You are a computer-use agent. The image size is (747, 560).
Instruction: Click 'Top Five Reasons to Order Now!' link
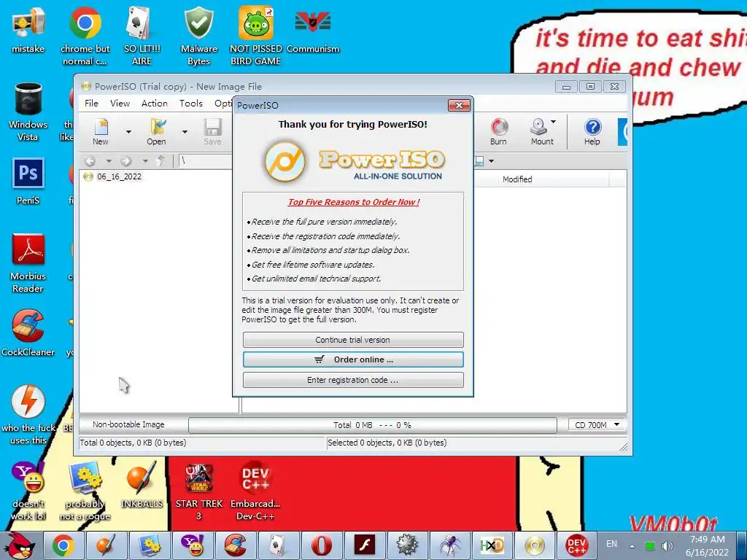click(x=354, y=202)
